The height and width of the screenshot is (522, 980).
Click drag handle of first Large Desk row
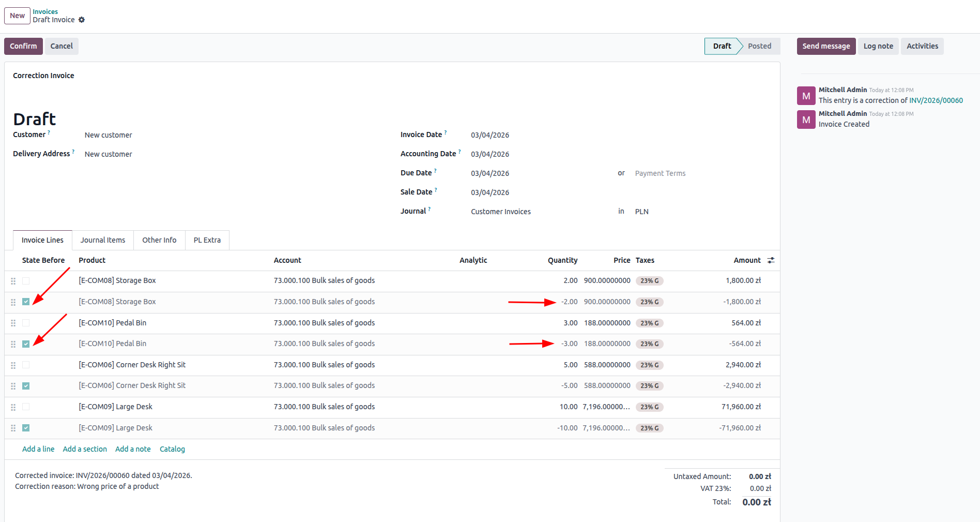tap(13, 407)
